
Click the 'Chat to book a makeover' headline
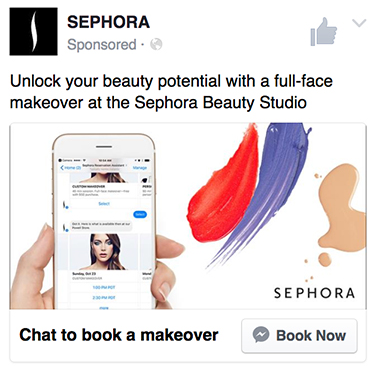pos(119,335)
